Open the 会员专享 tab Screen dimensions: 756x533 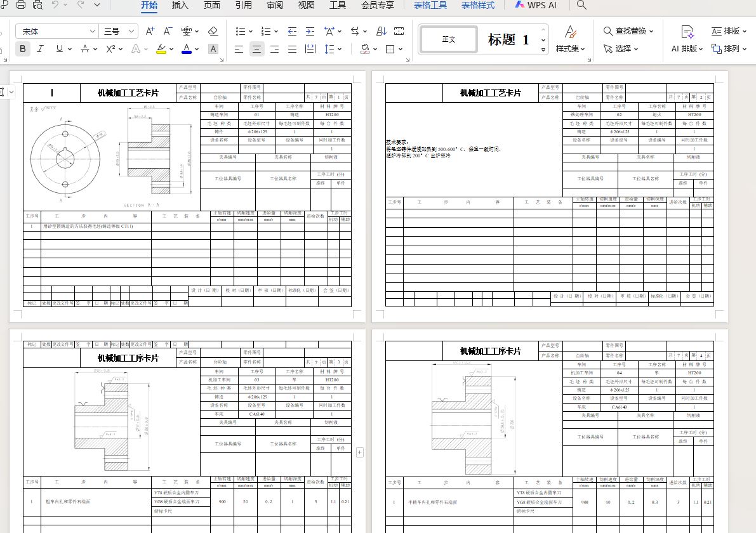378,5
